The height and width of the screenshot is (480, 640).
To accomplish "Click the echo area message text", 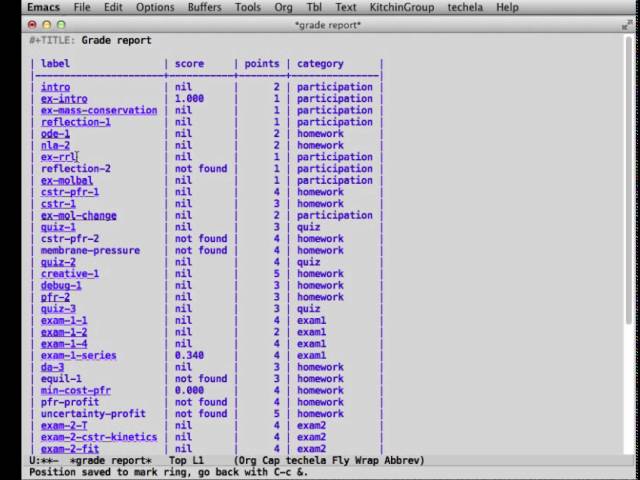I will (169, 472).
